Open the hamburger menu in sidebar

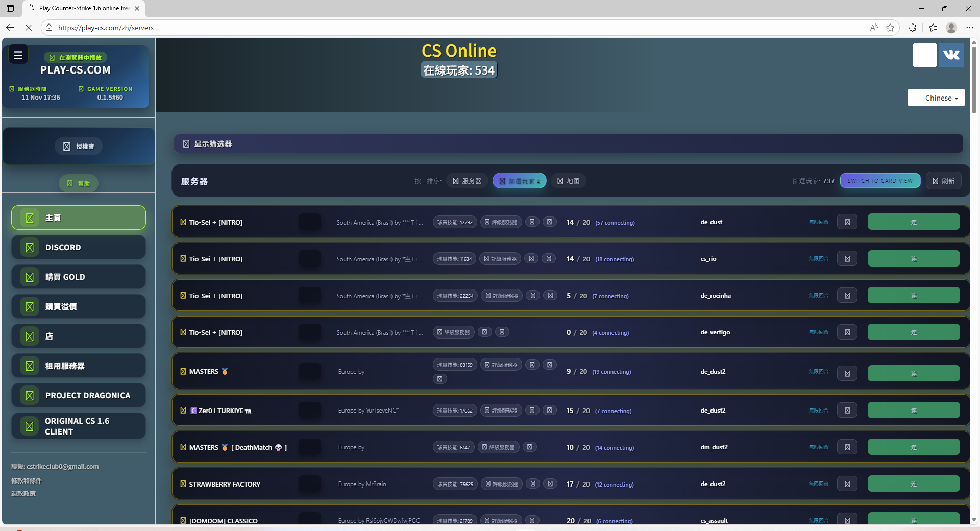tap(18, 55)
